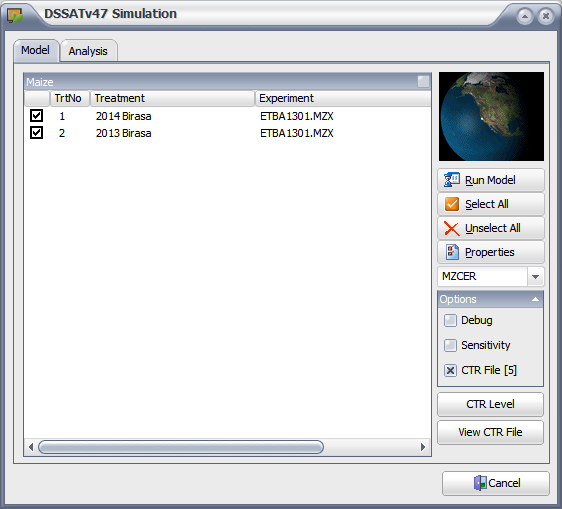The height and width of the screenshot is (509, 562).
Task: Click the Experiment column header
Action: tap(343, 98)
